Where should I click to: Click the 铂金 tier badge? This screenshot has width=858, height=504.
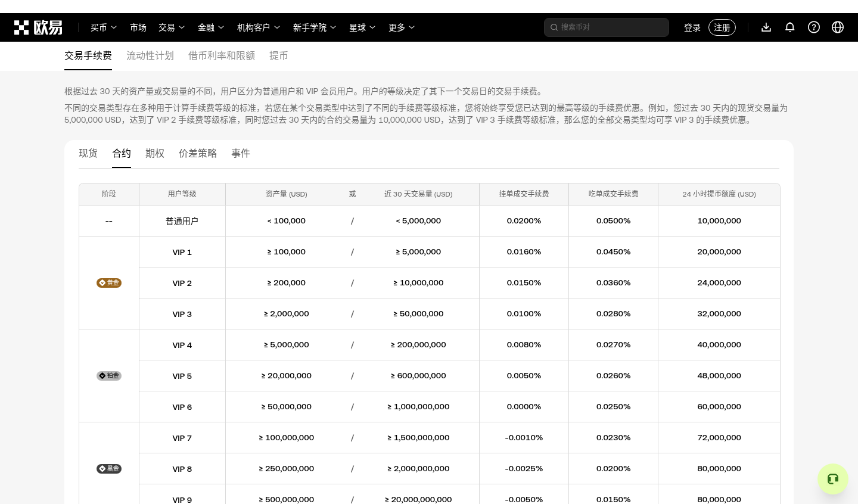pos(109,376)
